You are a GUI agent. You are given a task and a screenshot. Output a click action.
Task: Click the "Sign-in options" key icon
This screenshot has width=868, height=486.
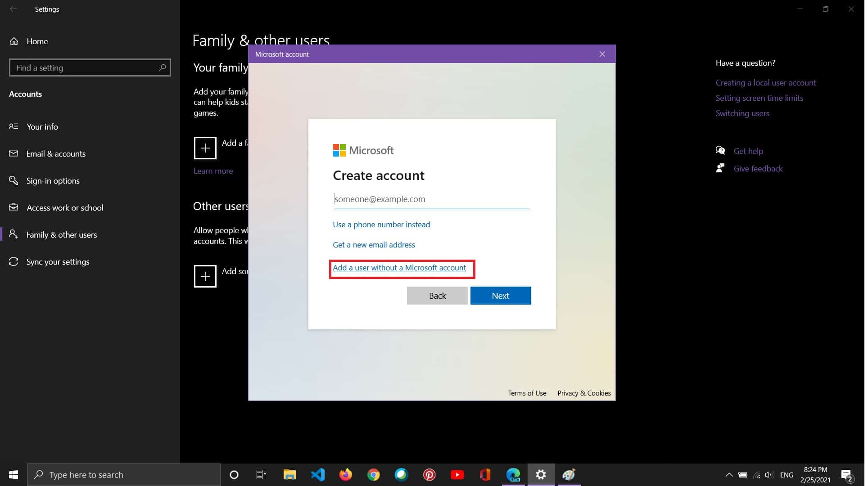tap(14, 180)
